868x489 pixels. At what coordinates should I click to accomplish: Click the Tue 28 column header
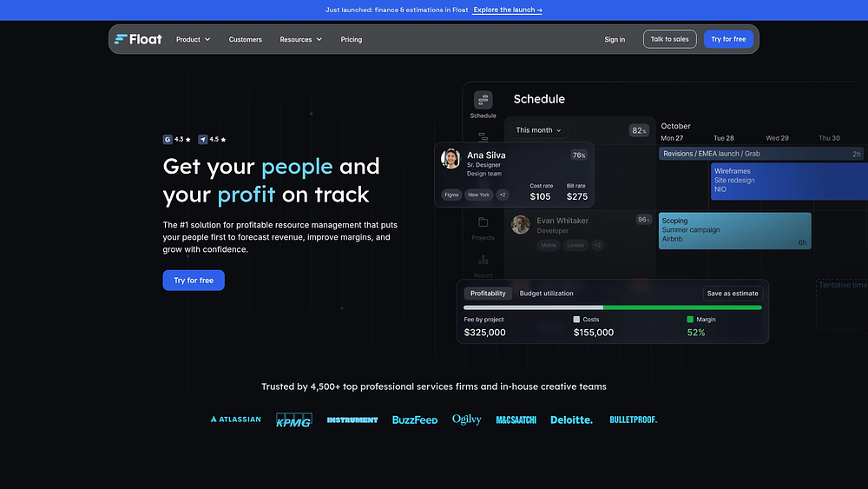pyautogui.click(x=724, y=138)
